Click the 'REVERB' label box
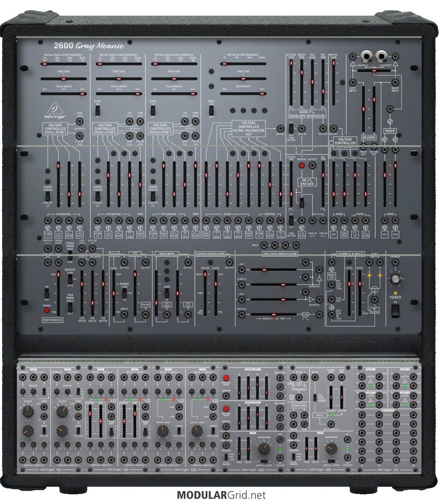This screenshot has height=504, width=443. click(368, 138)
